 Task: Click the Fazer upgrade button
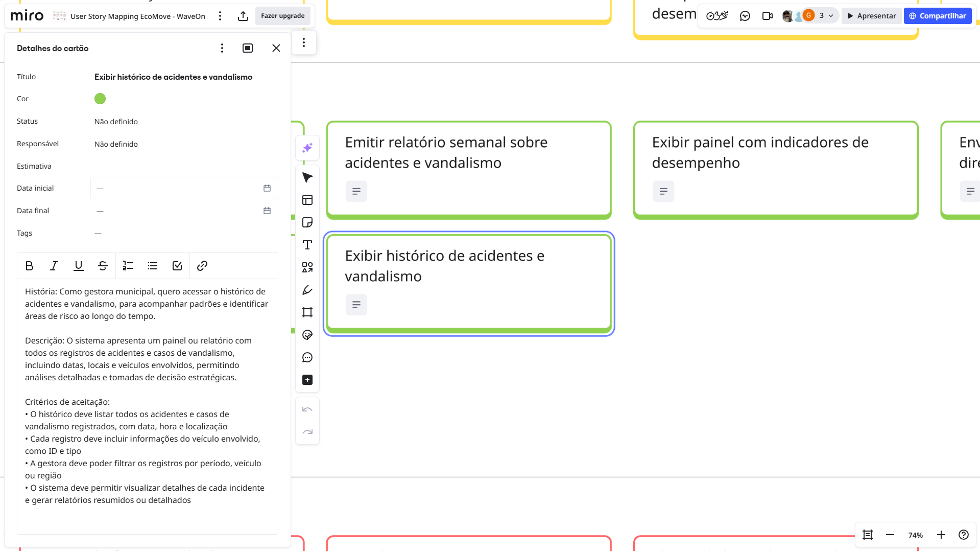(282, 16)
